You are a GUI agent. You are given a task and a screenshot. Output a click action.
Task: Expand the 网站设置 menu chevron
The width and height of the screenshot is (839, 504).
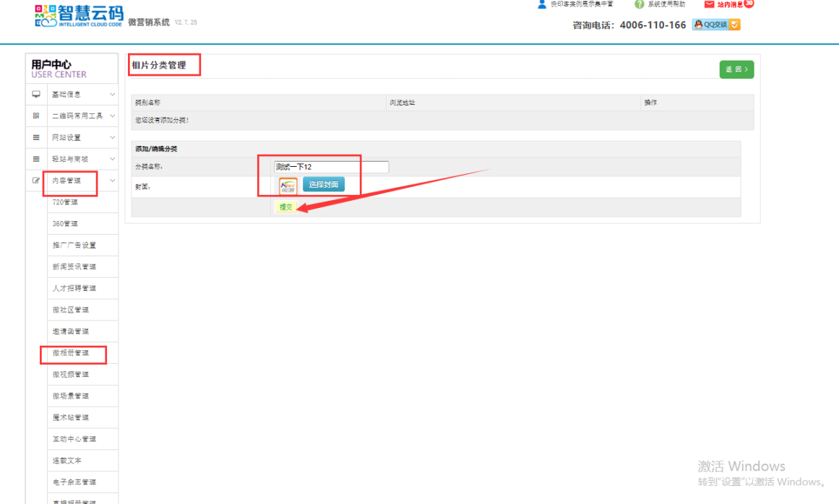(112, 137)
